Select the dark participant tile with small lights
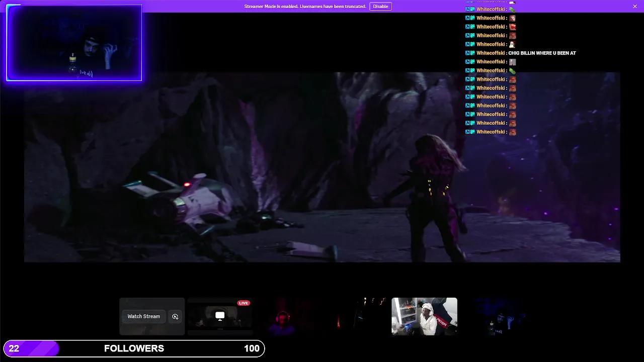 click(356, 316)
